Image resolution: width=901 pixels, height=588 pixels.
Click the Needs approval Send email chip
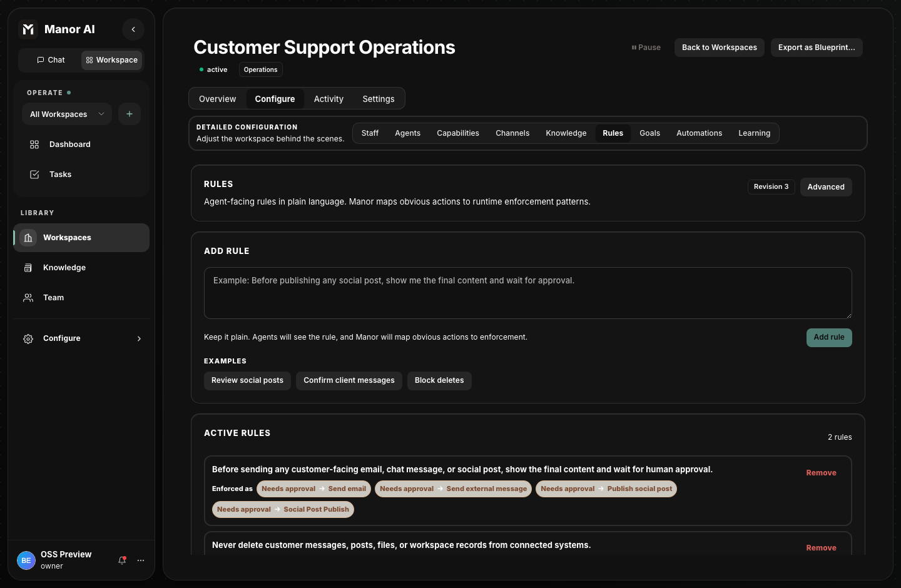313,489
